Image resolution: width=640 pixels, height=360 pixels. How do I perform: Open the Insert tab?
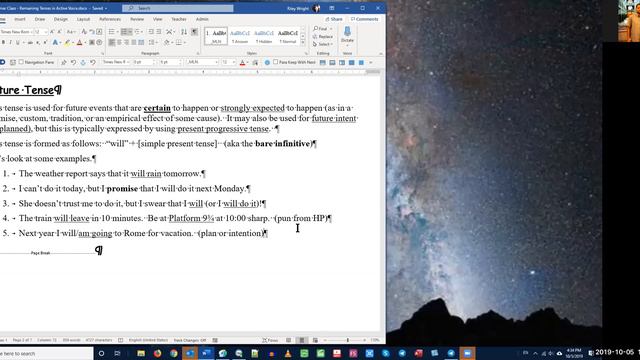click(20, 19)
